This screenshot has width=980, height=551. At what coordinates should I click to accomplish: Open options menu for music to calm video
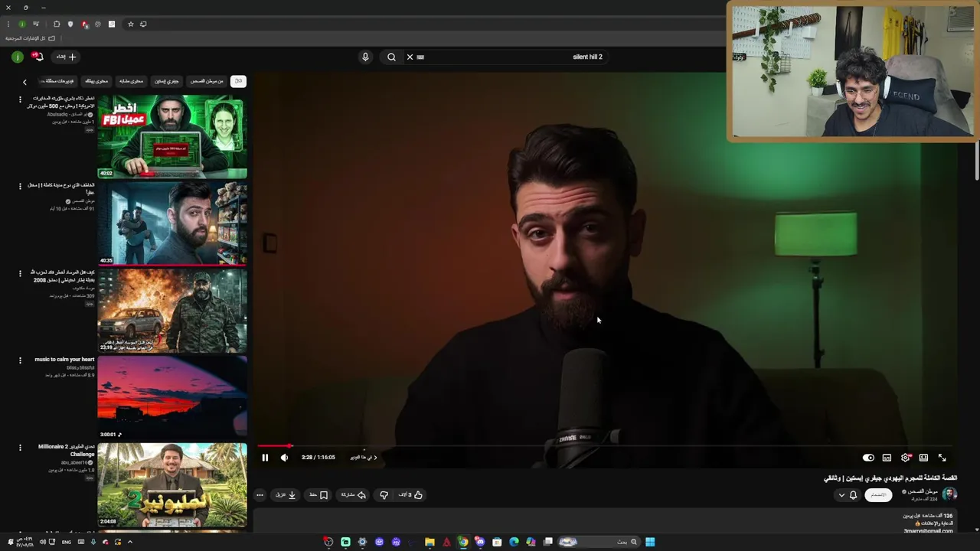coord(20,360)
